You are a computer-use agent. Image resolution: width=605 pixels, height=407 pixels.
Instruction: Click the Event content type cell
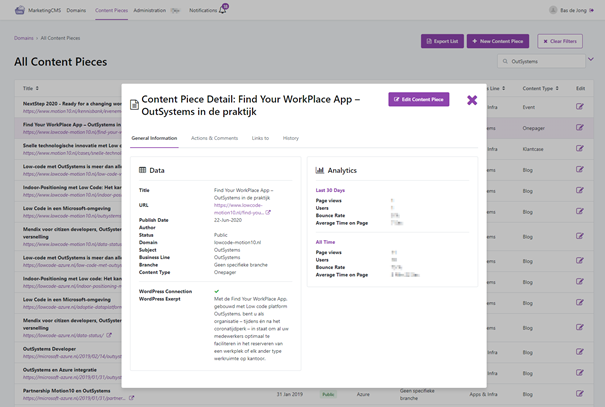(x=529, y=107)
